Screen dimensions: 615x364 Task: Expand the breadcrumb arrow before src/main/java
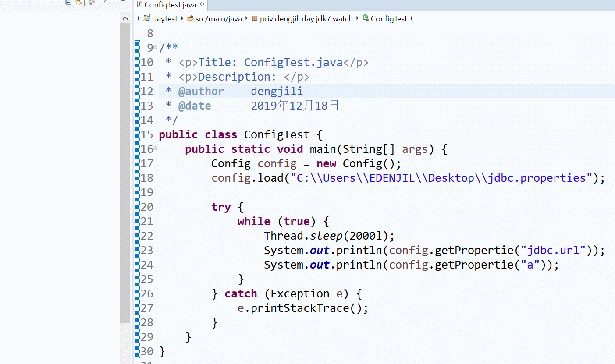click(x=182, y=19)
